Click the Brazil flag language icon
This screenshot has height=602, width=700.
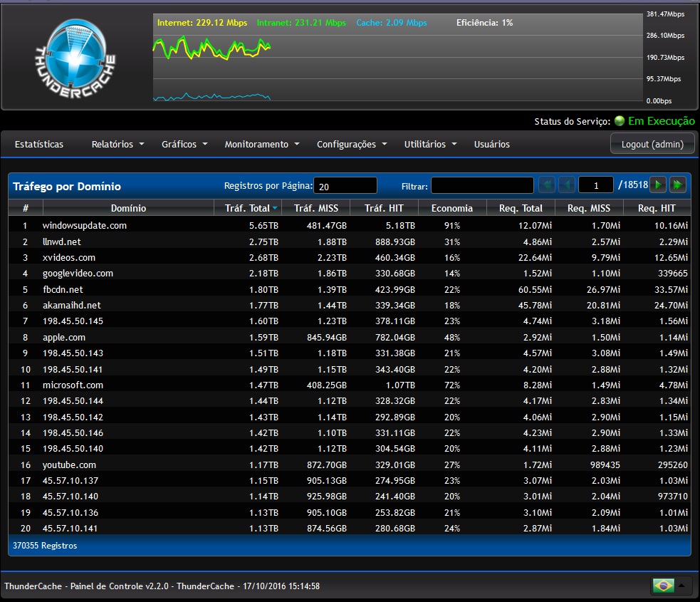(x=664, y=586)
